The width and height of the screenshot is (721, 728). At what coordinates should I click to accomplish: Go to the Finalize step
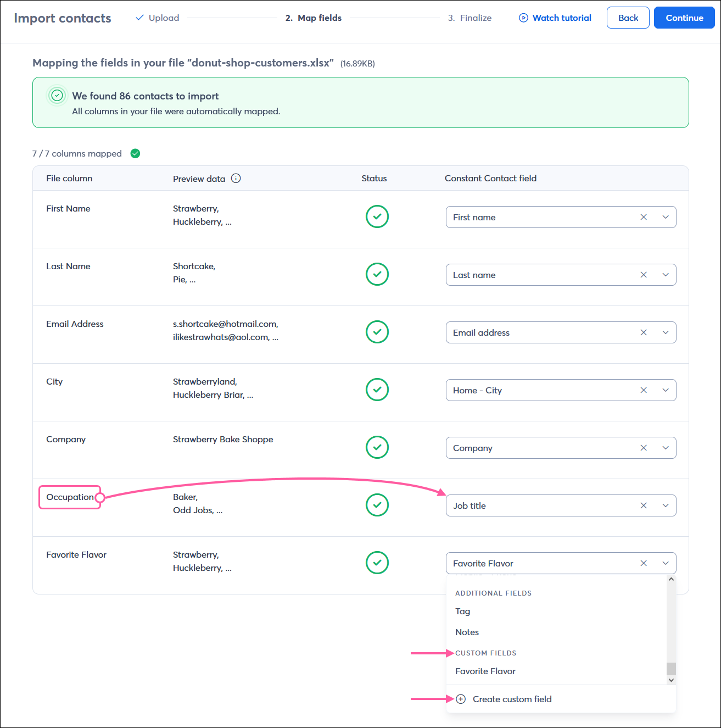click(470, 18)
